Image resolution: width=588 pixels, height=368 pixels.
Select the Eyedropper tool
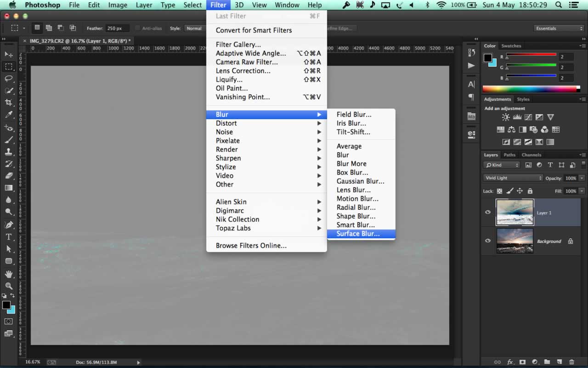point(8,115)
